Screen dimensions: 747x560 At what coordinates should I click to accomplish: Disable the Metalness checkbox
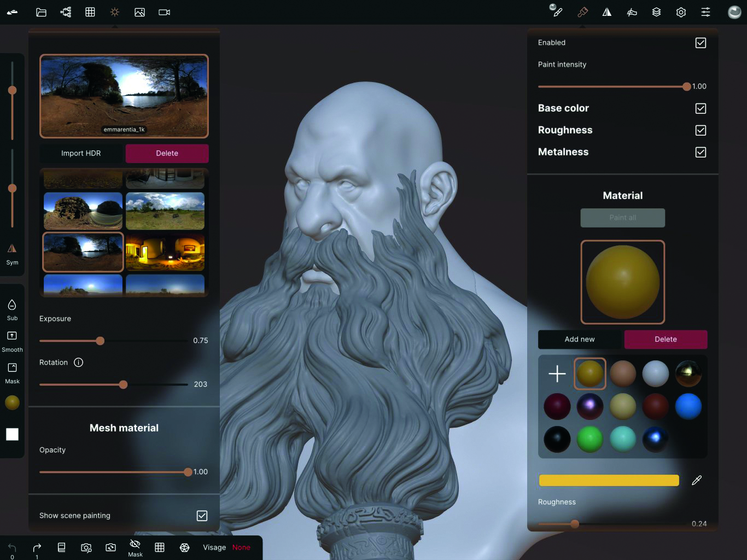[x=701, y=152]
